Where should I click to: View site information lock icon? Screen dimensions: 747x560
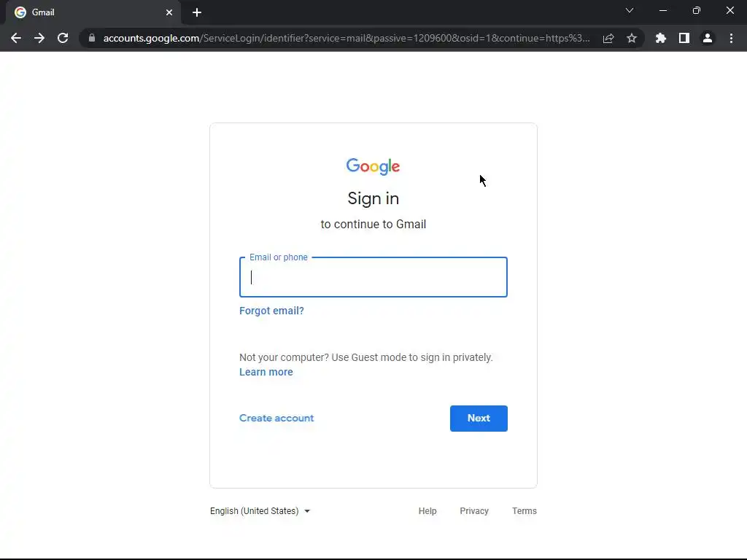coord(92,38)
